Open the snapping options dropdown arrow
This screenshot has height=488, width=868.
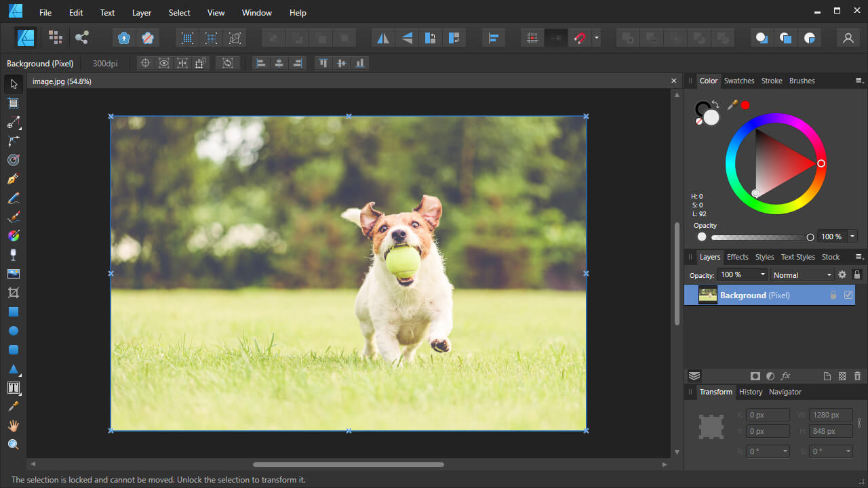tap(597, 38)
